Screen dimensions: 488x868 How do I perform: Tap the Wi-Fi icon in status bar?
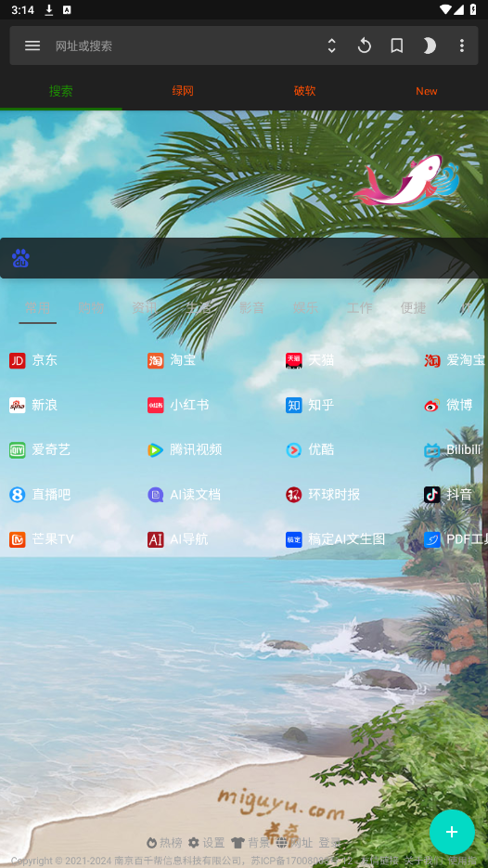(x=446, y=9)
